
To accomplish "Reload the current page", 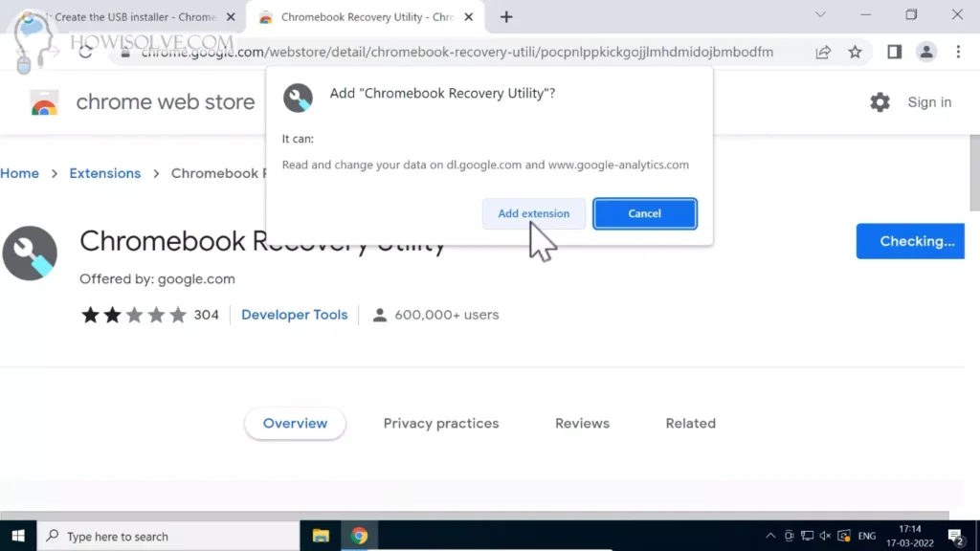I will click(85, 52).
